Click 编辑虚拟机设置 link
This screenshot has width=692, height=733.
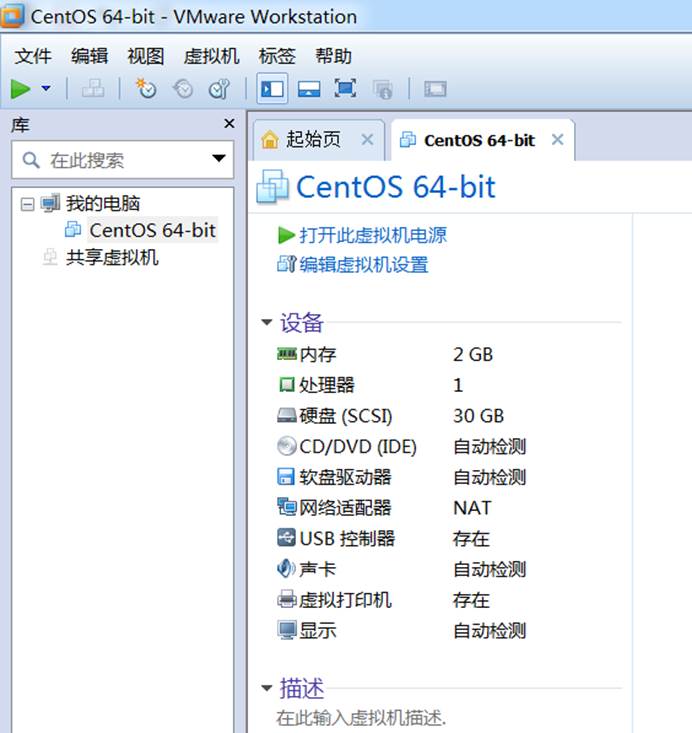tap(364, 265)
